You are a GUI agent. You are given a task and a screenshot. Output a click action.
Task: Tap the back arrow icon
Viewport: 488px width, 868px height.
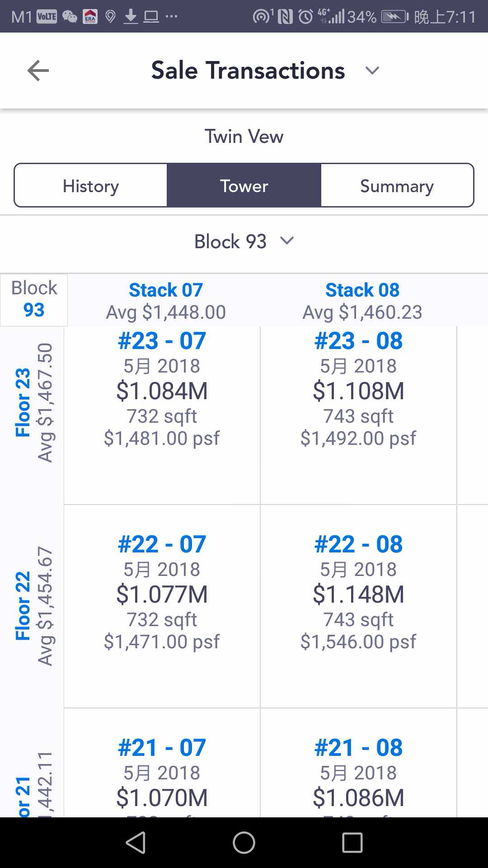(x=38, y=71)
